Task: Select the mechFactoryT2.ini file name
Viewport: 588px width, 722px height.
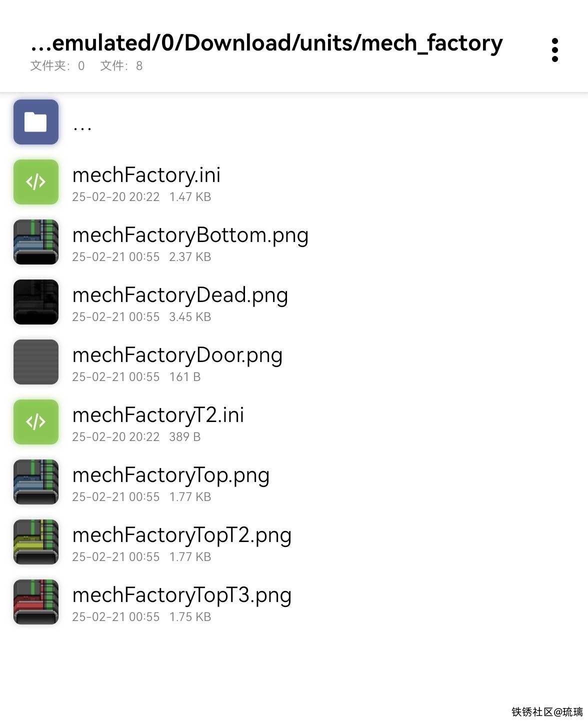Action: (x=158, y=415)
